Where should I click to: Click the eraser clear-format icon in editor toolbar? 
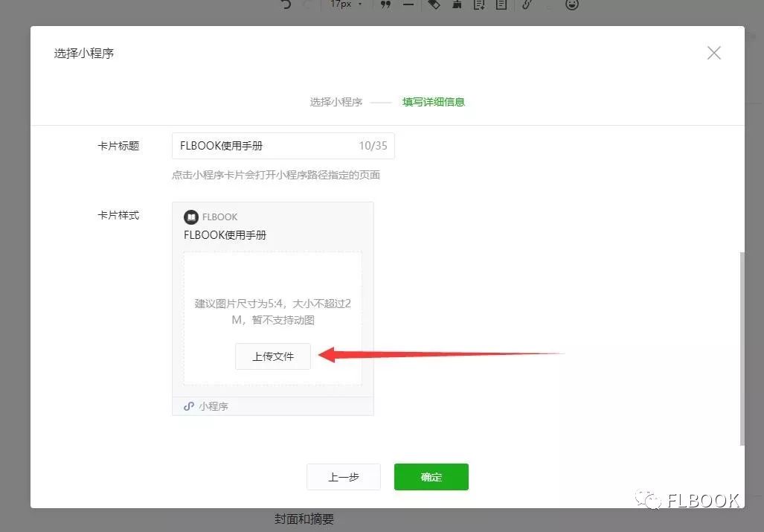click(434, 4)
